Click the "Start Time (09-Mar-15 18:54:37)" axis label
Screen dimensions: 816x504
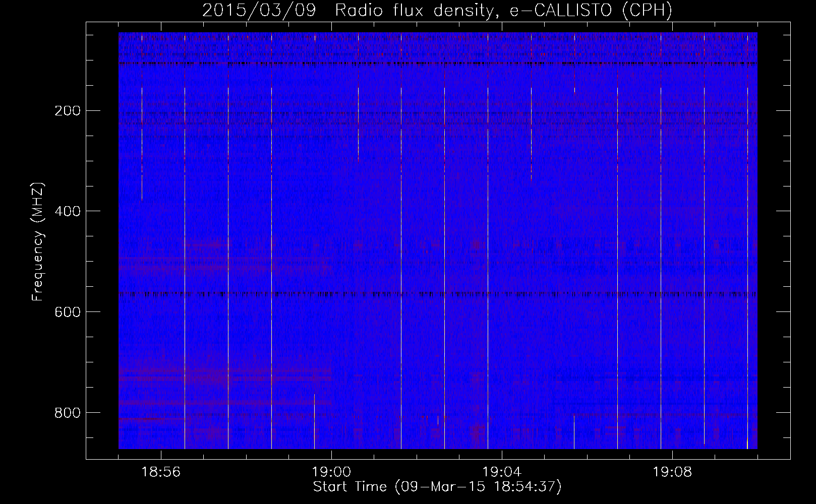coord(437,487)
